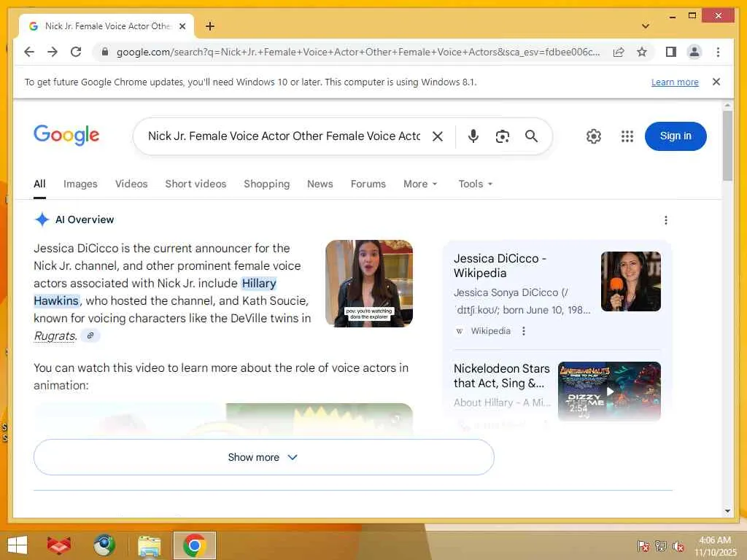Search by image with the camera icon
Viewport: 747px width, 560px height.
click(x=502, y=136)
